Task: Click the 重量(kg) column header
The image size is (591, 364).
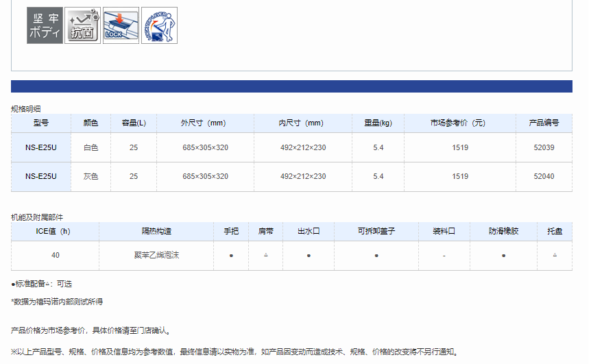Action: pyautogui.click(x=378, y=123)
